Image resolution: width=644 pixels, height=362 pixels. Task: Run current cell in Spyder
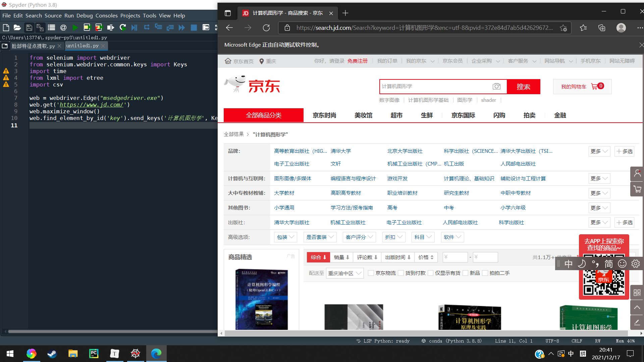tap(87, 27)
